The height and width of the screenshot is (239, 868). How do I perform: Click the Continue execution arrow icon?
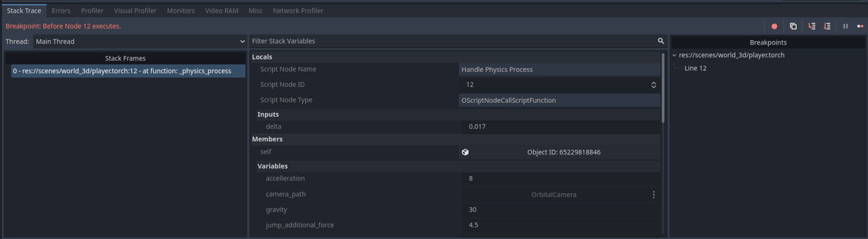(x=860, y=26)
